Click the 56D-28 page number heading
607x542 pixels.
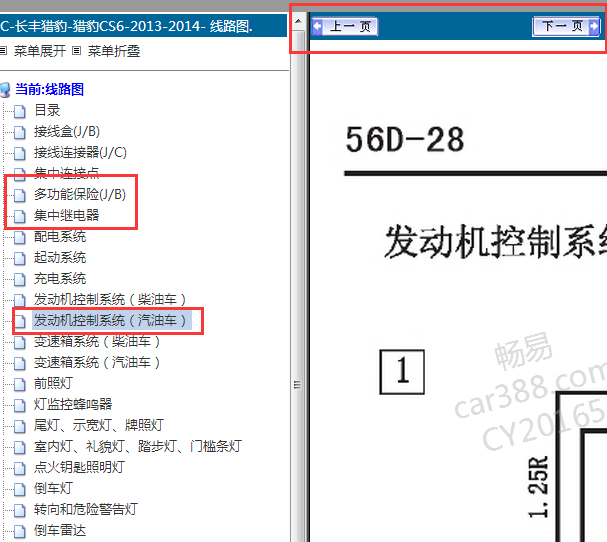[x=405, y=140]
